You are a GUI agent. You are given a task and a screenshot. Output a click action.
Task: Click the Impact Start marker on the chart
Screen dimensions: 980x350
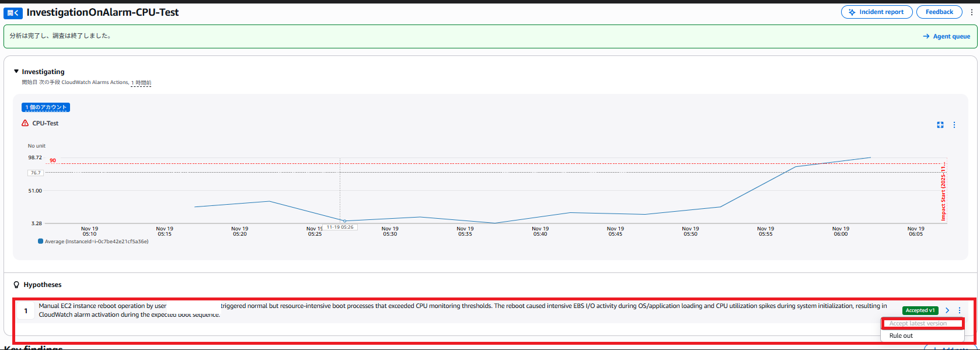tap(943, 191)
